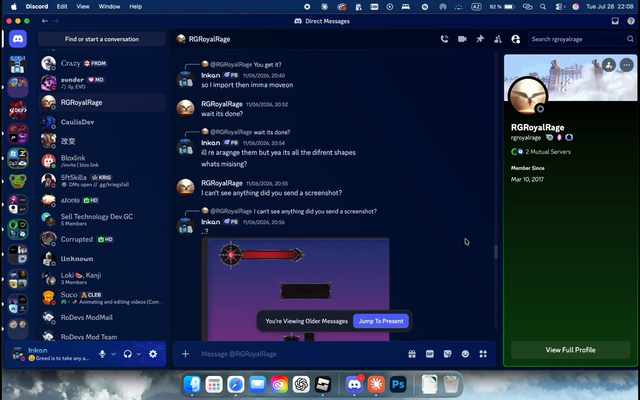The image size is (640, 400).
Task: Open the Corrupted conversation
Action: pyautogui.click(x=102, y=239)
